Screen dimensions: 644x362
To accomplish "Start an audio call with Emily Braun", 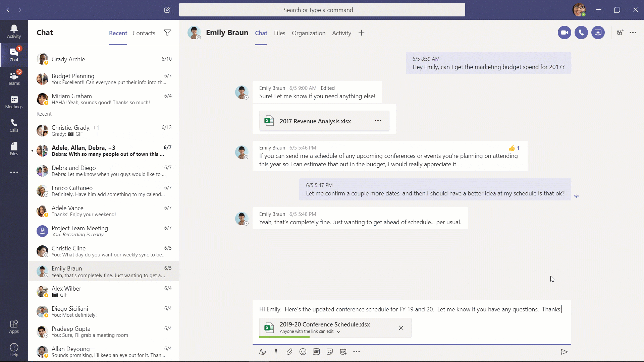I will [581, 33].
